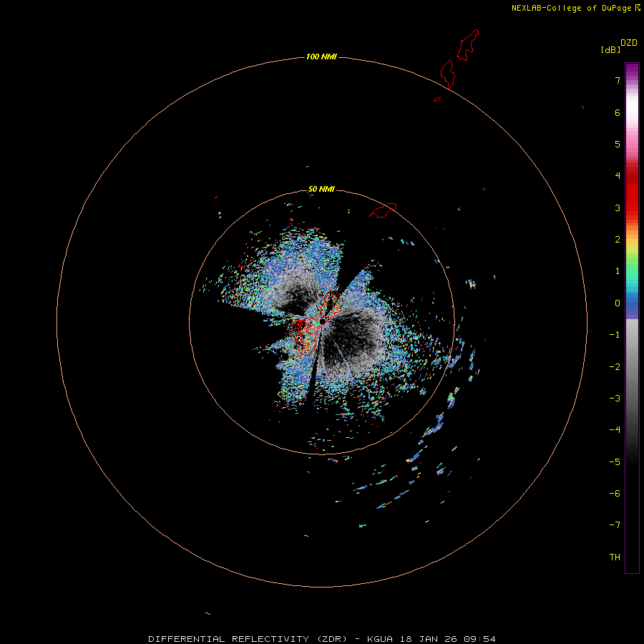Click the 100 NMI range ring label
644x644 pixels.
click(321, 57)
